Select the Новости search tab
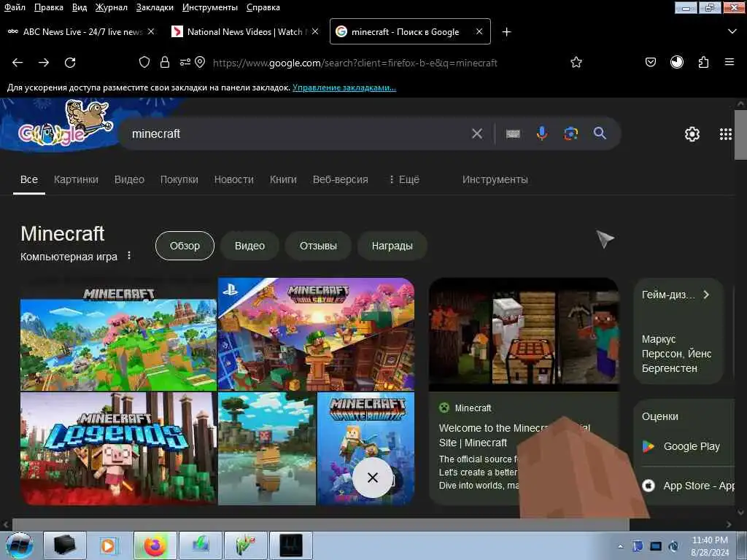This screenshot has width=747, height=560. [234, 179]
